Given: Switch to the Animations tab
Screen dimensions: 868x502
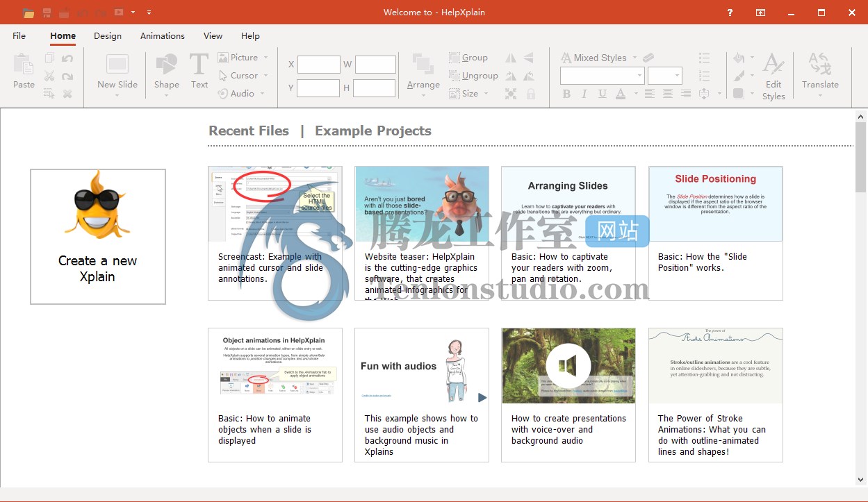Looking at the screenshot, I should (163, 36).
